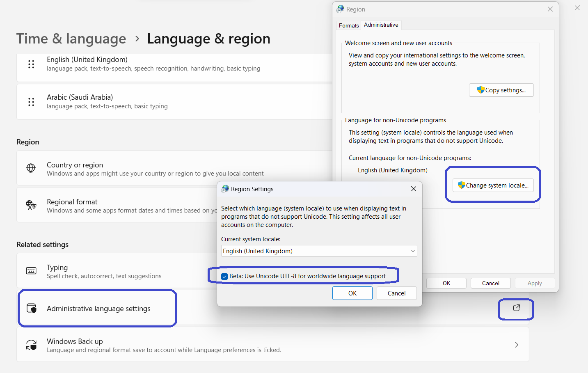Viewport: 588px width, 373px height.
Task: Close the Region Settings dialog
Action: coord(413,189)
